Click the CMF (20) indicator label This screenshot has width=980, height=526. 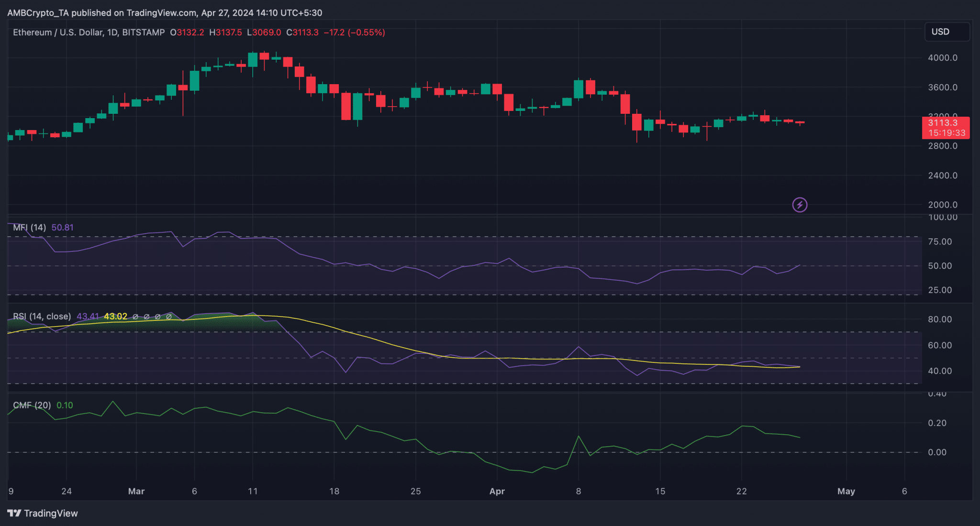(x=32, y=405)
